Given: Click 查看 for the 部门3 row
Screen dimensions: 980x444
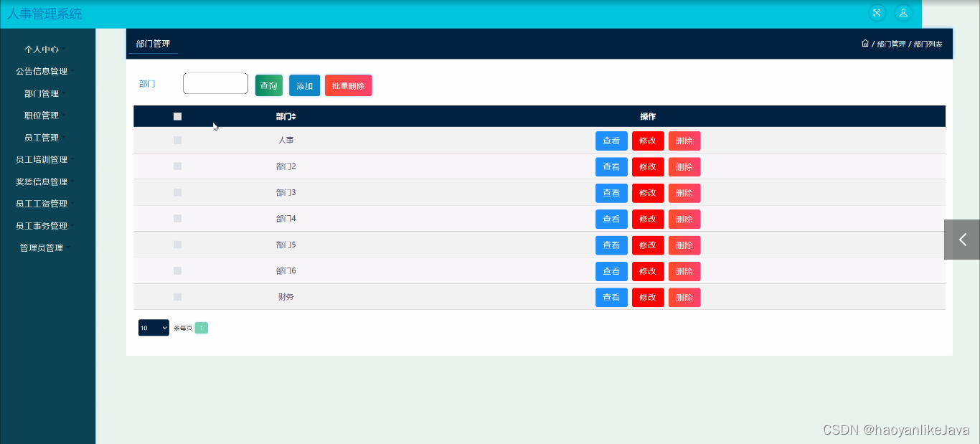Looking at the screenshot, I should click(x=611, y=193).
